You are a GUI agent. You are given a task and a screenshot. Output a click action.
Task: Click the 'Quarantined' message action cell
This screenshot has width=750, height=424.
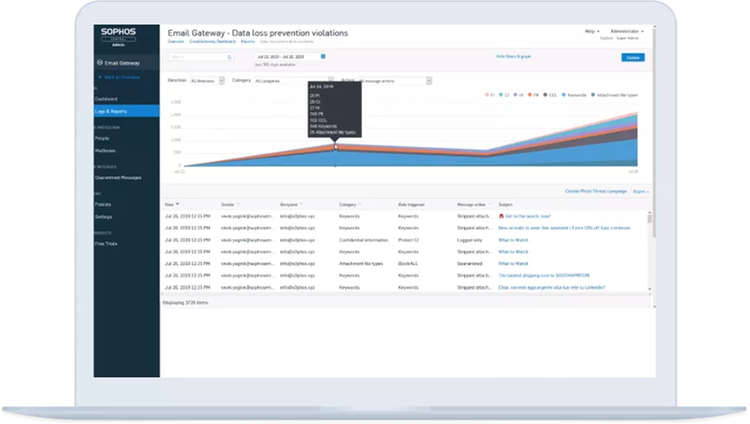[470, 264]
